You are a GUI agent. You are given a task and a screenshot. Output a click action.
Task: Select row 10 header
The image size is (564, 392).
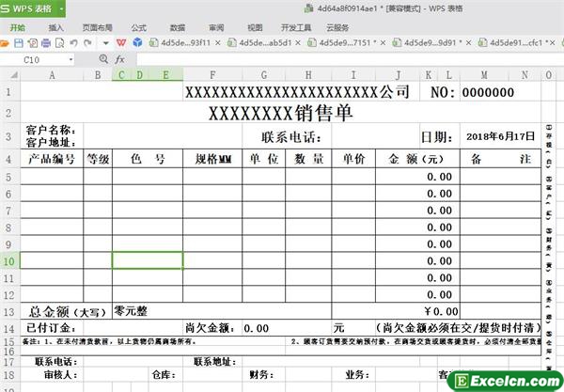[9, 260]
